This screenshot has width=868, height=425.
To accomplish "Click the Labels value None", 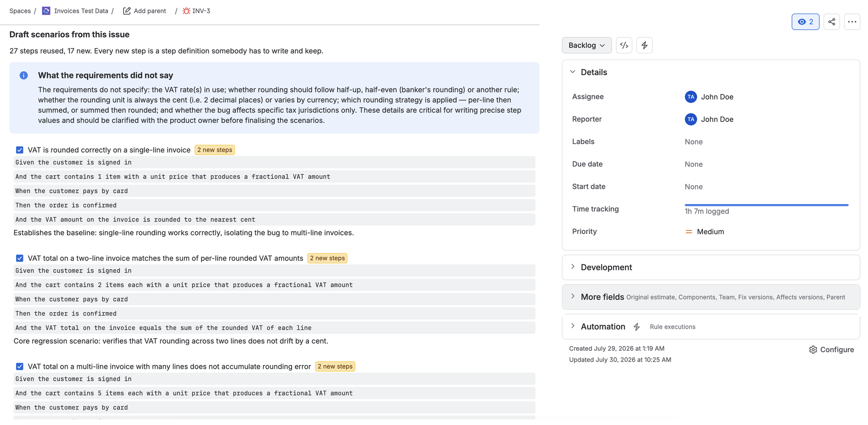I will click(693, 142).
